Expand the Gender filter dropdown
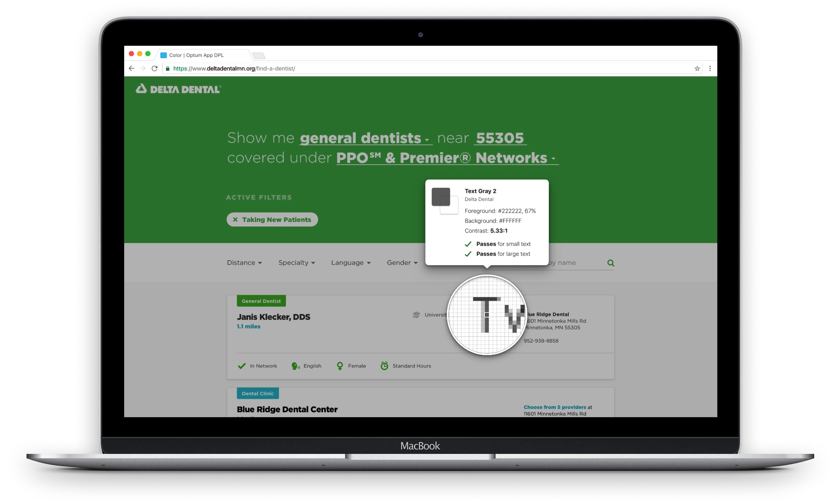The image size is (836, 504). [x=402, y=263]
